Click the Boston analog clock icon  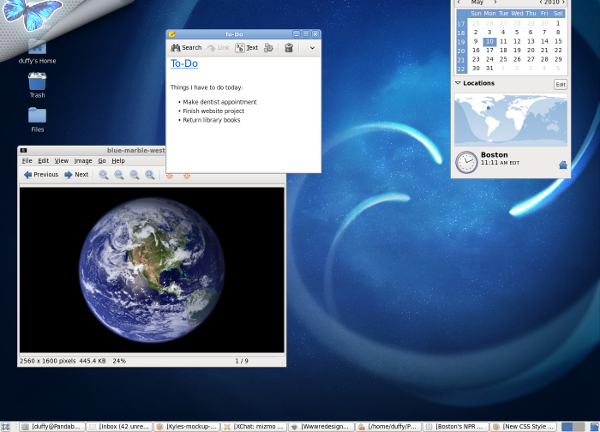tap(466, 162)
